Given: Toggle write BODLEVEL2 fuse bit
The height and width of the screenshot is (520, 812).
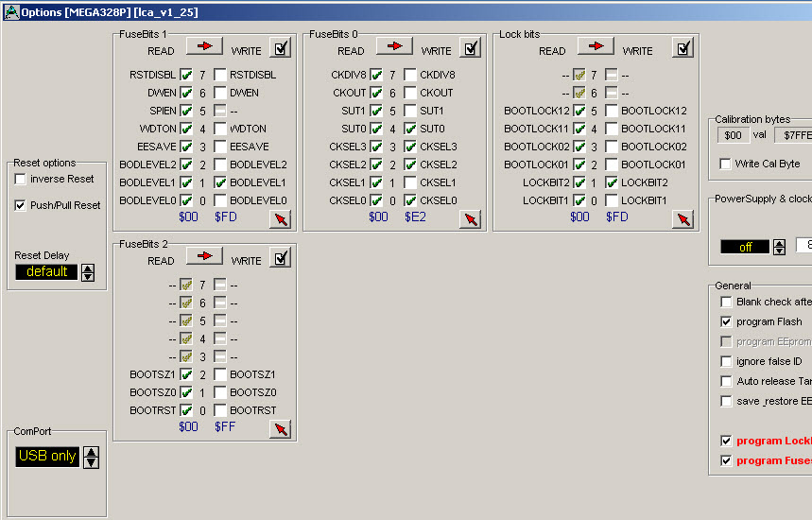Looking at the screenshot, I should pos(220,165).
